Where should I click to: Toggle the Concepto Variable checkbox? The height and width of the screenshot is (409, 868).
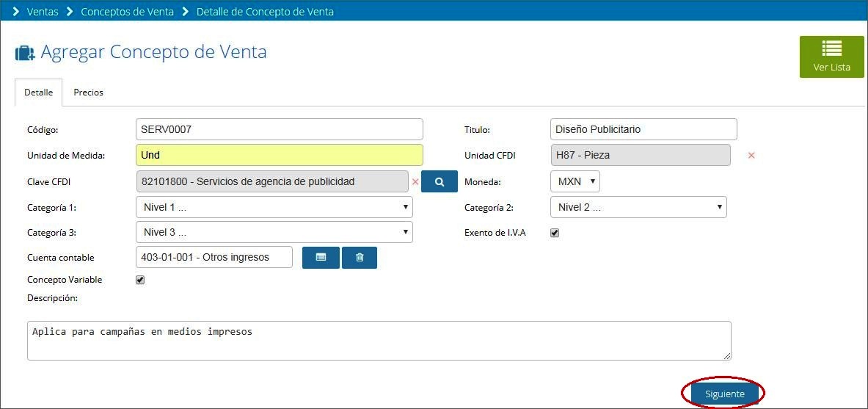[140, 280]
